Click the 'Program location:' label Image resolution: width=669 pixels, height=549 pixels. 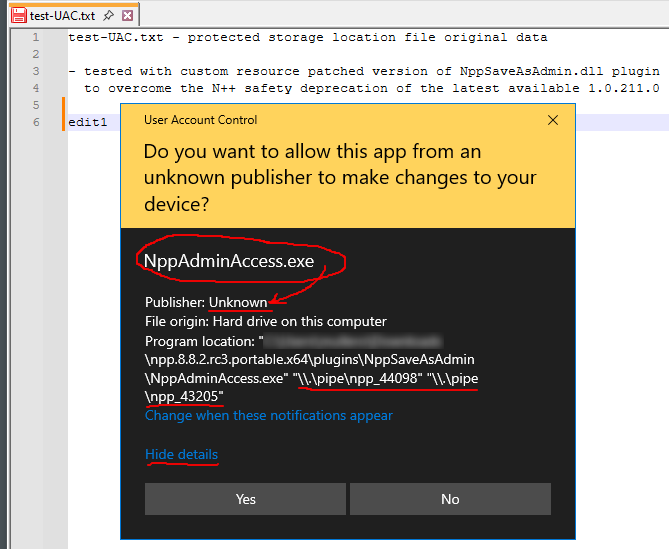coord(200,341)
